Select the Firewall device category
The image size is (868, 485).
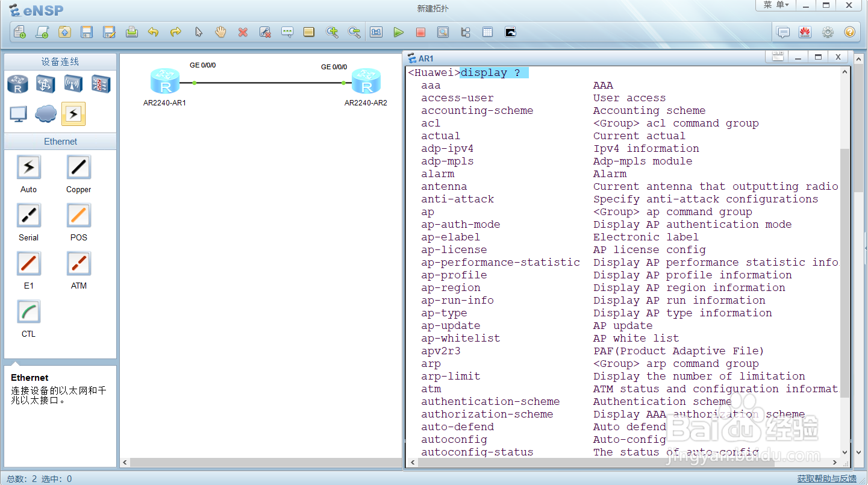pyautogui.click(x=101, y=84)
